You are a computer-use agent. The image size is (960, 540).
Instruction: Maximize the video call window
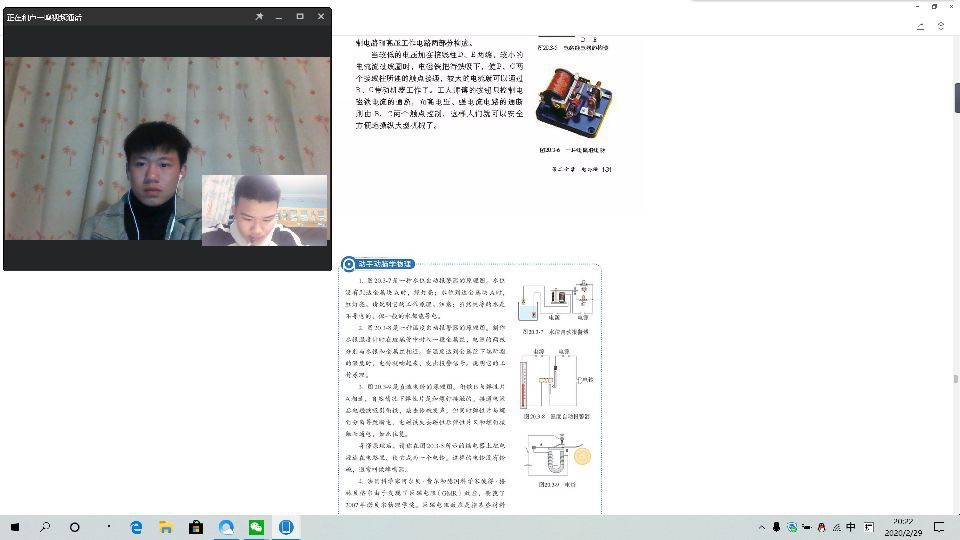click(300, 17)
